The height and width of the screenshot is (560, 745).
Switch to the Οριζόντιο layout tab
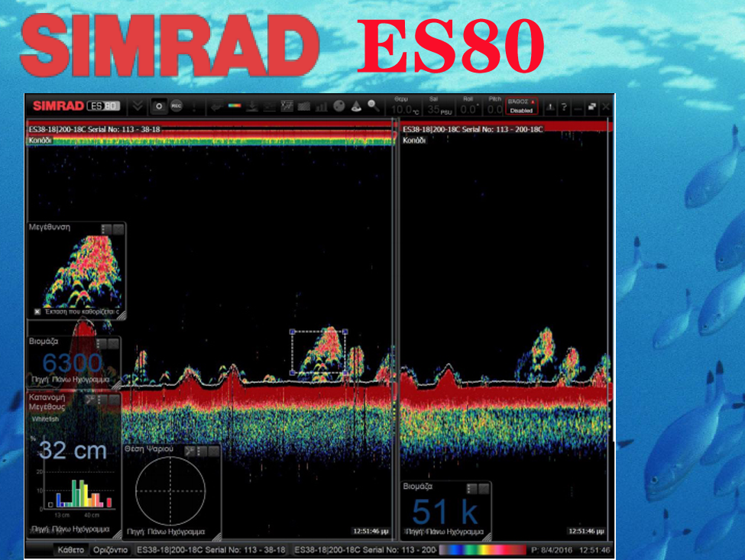pyautogui.click(x=110, y=550)
